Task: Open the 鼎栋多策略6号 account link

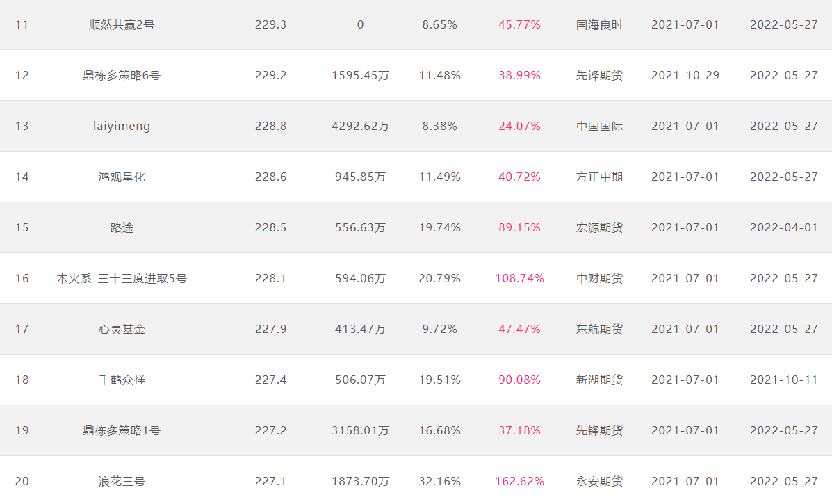Action: coord(122,75)
